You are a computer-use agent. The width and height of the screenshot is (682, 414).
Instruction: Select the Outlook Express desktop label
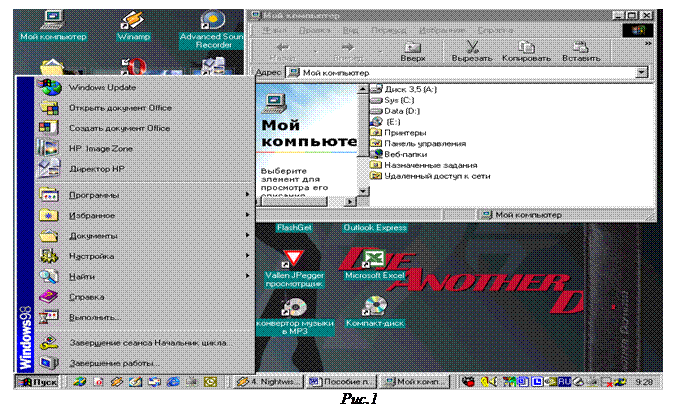(375, 227)
